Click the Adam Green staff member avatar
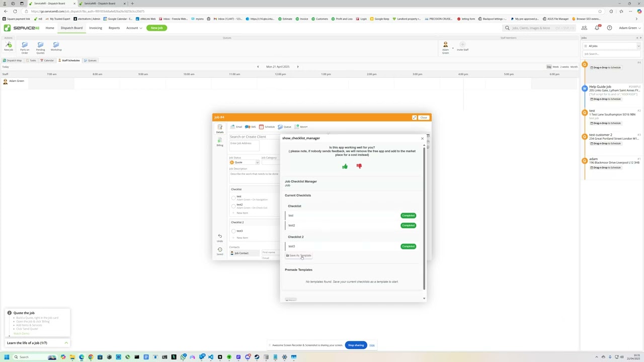The height and width of the screenshot is (362, 644). coord(445,45)
